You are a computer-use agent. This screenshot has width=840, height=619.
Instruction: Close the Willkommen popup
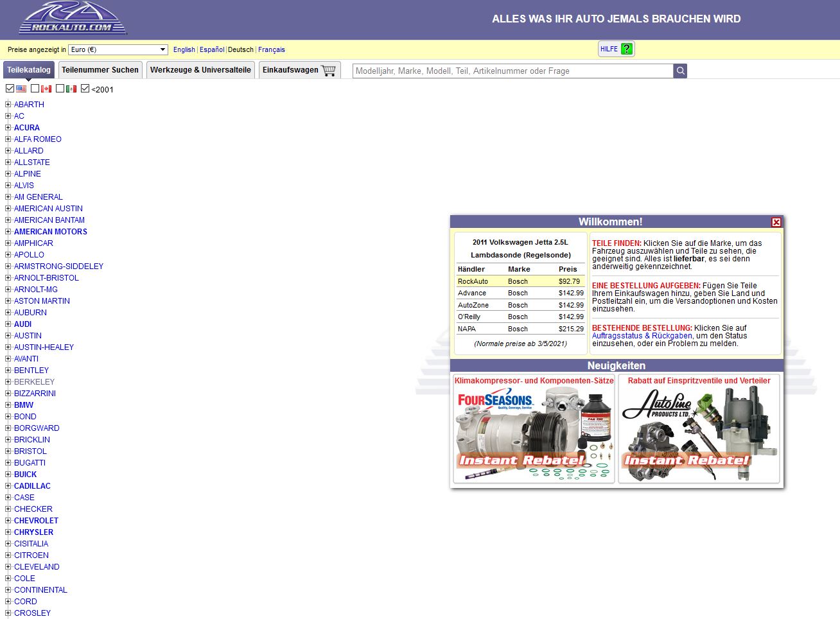pyautogui.click(x=776, y=222)
